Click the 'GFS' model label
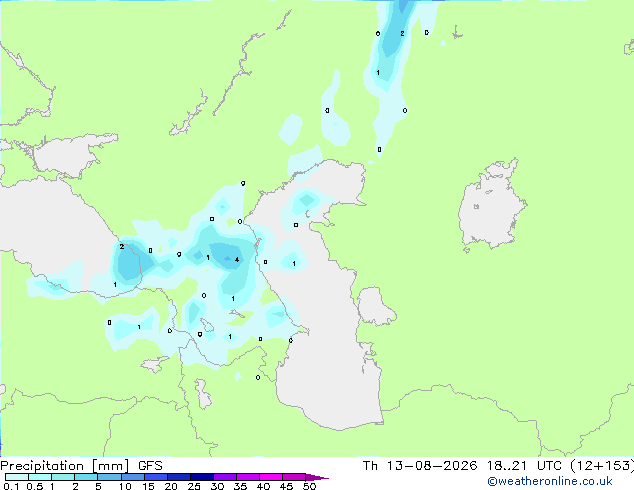This screenshot has height=490, width=634. (x=150, y=466)
